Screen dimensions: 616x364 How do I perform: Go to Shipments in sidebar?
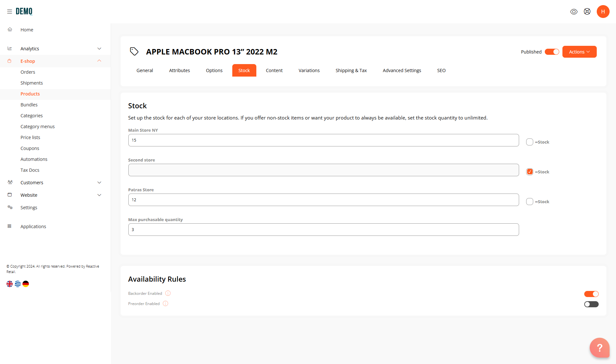point(32,83)
